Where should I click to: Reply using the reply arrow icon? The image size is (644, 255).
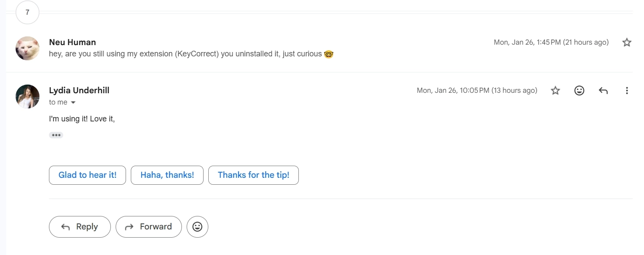(603, 90)
